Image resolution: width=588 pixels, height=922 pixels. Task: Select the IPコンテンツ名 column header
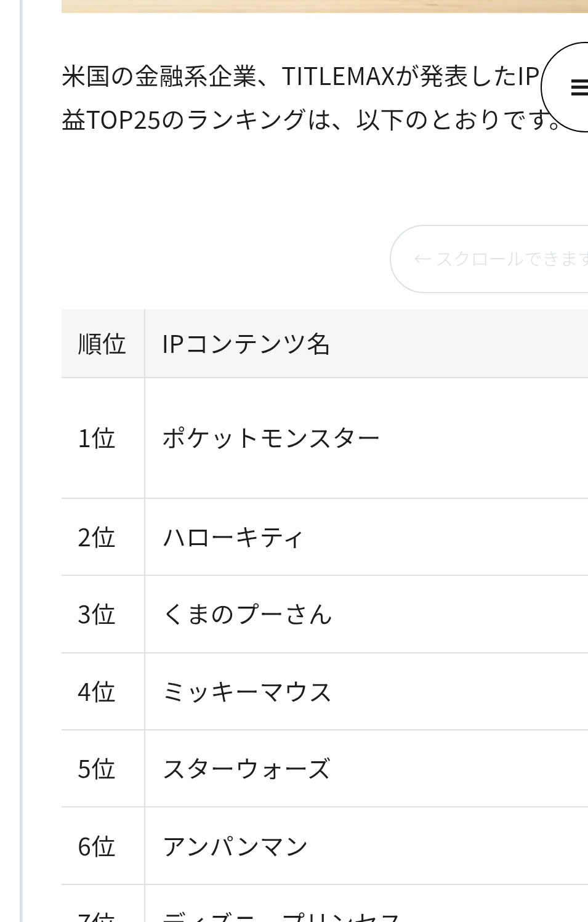click(366, 344)
